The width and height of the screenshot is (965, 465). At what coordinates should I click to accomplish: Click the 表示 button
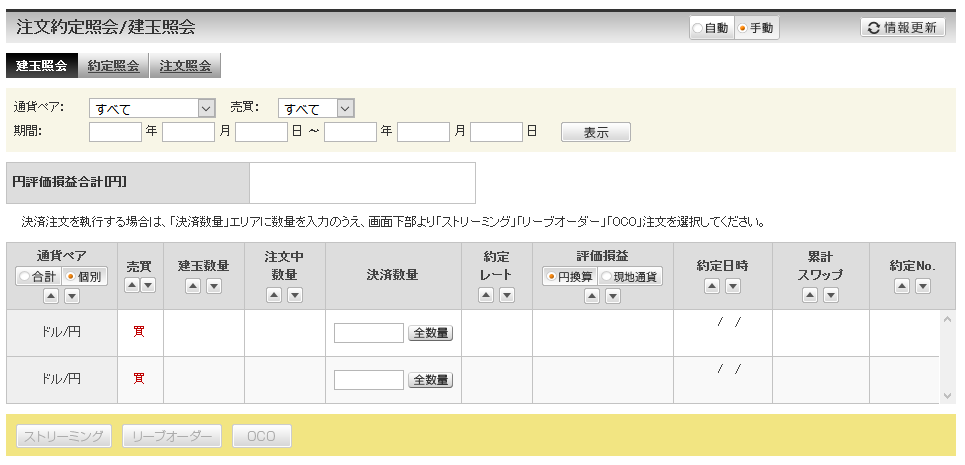coord(596,132)
